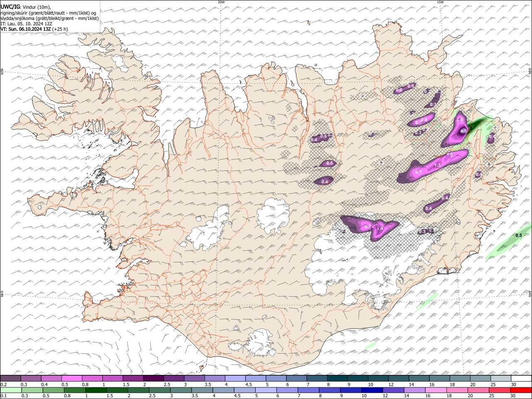Viewport: 532px width, 399px height.
Task: Pick the very dark purple swatch after '2' in top row
Action: pos(153,378)
